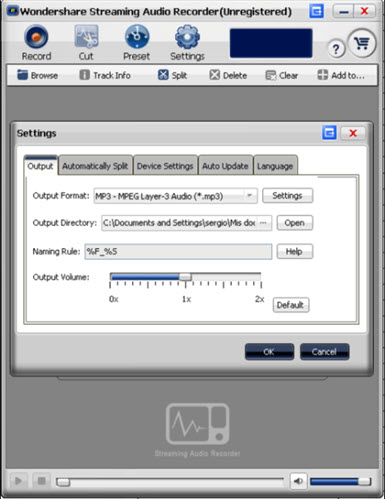
Task: Click Browse in the secondary toolbar
Action: click(x=37, y=75)
